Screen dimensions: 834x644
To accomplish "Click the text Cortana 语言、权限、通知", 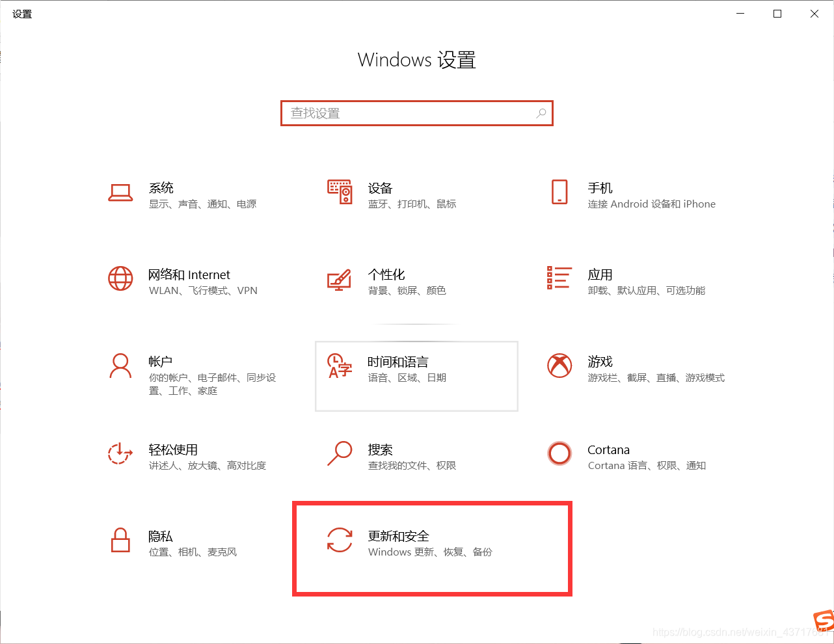I will point(647,466).
